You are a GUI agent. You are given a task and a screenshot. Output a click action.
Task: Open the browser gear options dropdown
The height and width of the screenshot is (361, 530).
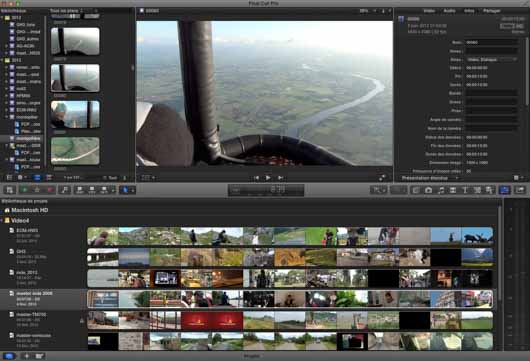(x=22, y=177)
